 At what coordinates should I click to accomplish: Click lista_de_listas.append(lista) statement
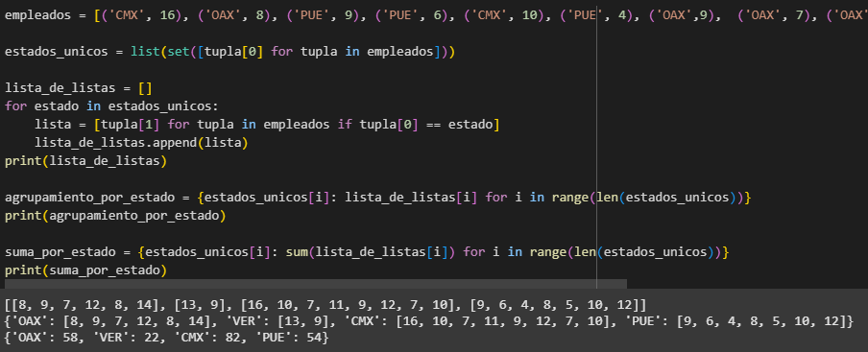pyautogui.click(x=141, y=143)
